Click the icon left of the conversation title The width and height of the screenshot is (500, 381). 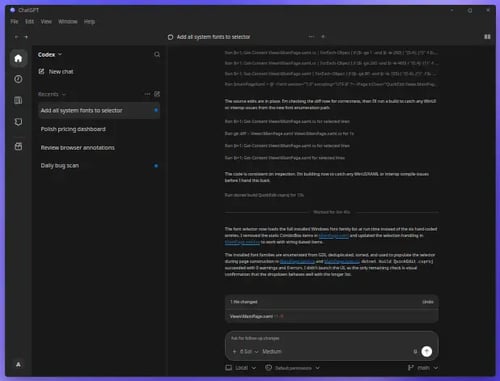click(x=170, y=37)
